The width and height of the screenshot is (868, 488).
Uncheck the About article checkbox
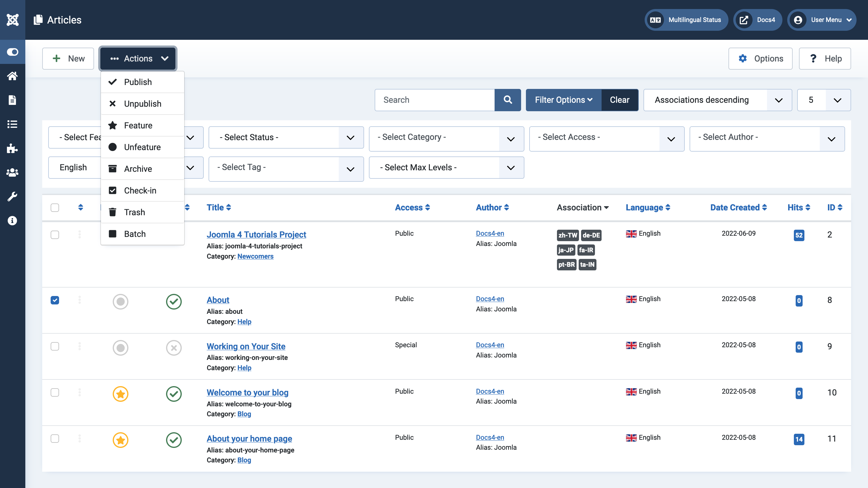tap(55, 300)
